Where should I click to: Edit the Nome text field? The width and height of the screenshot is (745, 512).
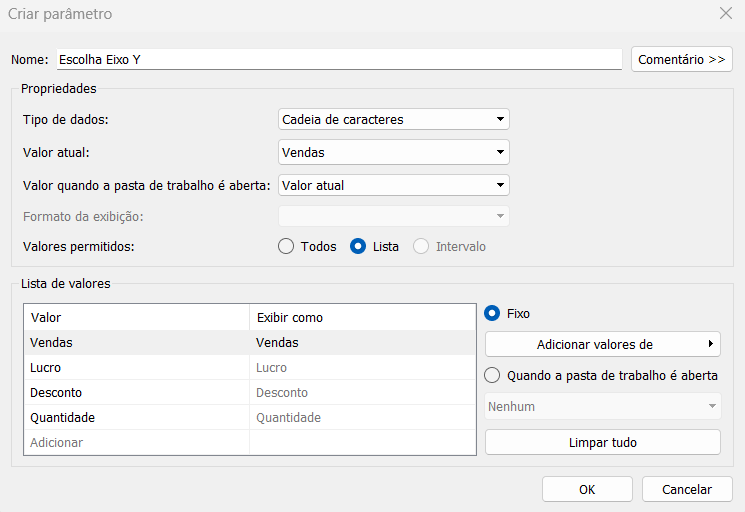click(x=339, y=59)
